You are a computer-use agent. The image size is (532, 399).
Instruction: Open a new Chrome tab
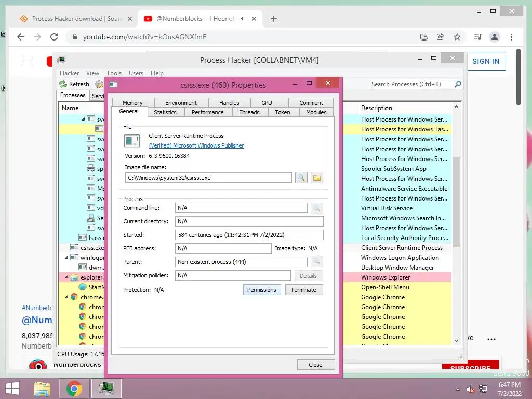pyautogui.click(x=274, y=19)
